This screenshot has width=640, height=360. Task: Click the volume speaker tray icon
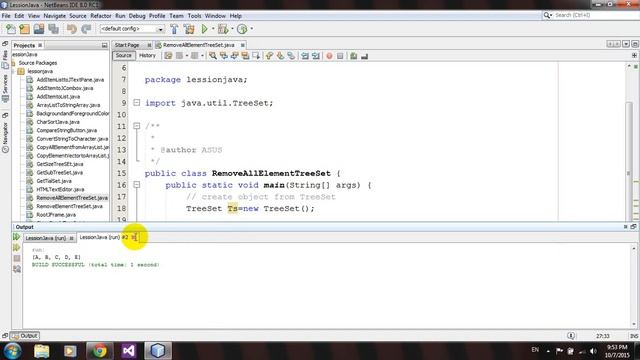593,351
